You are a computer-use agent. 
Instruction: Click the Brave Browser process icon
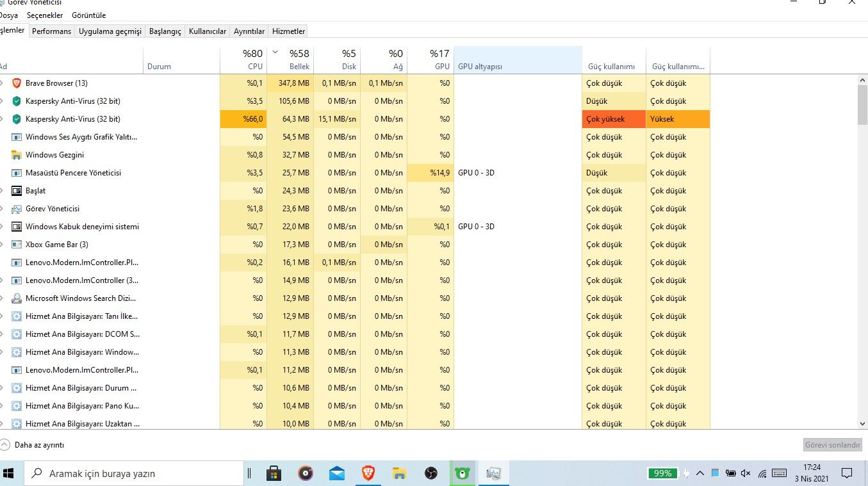tap(17, 83)
